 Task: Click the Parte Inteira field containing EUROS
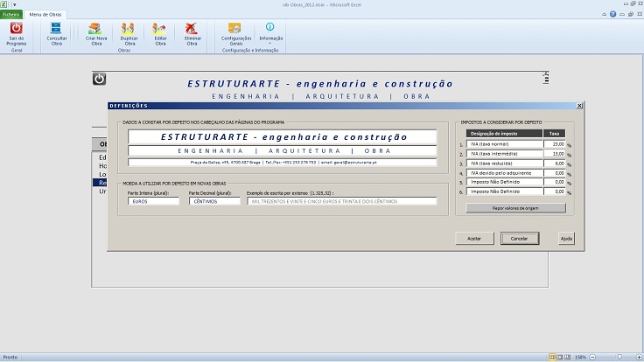153,201
